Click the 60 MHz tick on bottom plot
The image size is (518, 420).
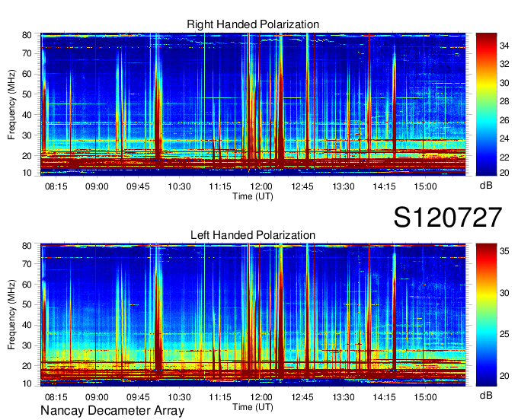27,285
